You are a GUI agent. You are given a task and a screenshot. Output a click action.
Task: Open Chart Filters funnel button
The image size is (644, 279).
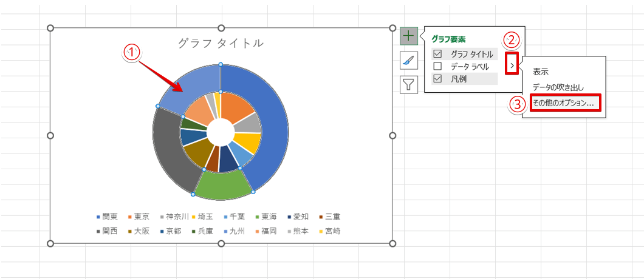[408, 84]
